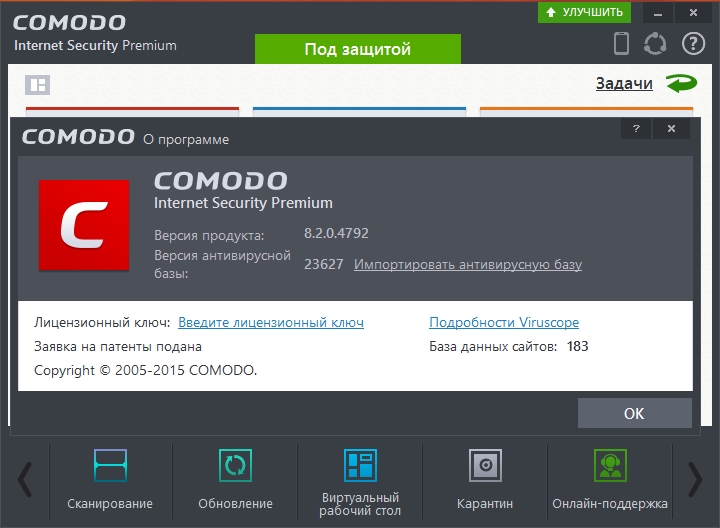The image size is (720, 528).
Task: Toggle the compact view layout icon
Action: tap(37, 85)
